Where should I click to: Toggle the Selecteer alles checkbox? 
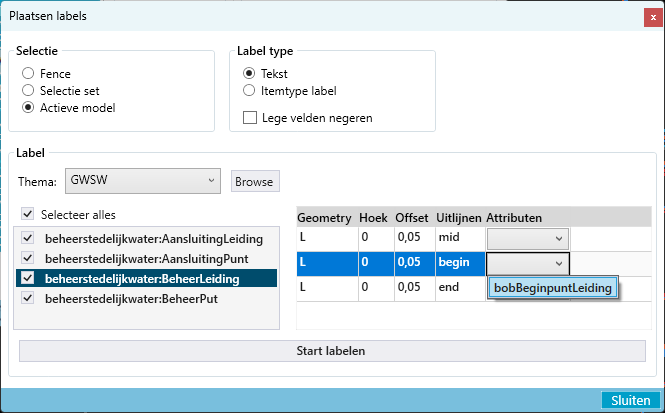coord(28,214)
